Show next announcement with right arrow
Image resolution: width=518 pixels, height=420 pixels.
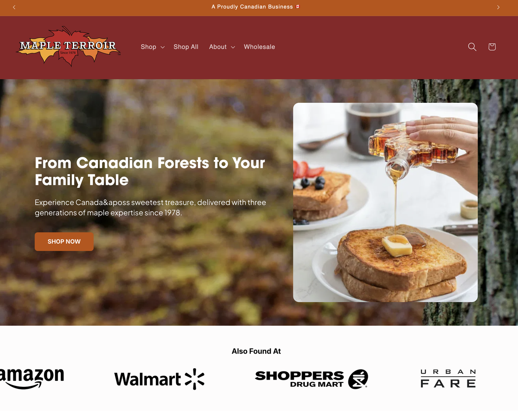coord(498,7)
